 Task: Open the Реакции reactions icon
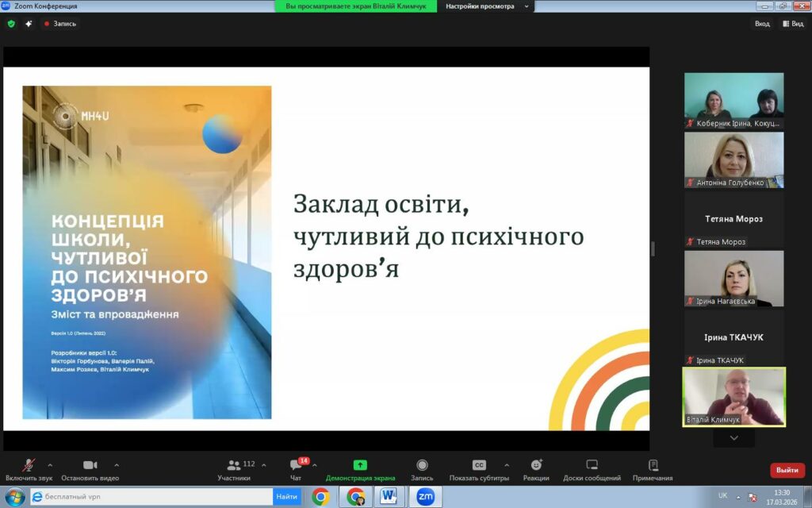pos(536,465)
